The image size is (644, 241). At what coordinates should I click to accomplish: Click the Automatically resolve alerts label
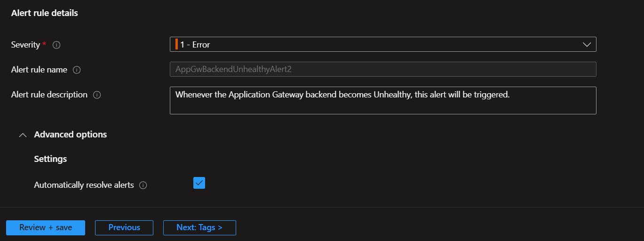[x=84, y=185]
